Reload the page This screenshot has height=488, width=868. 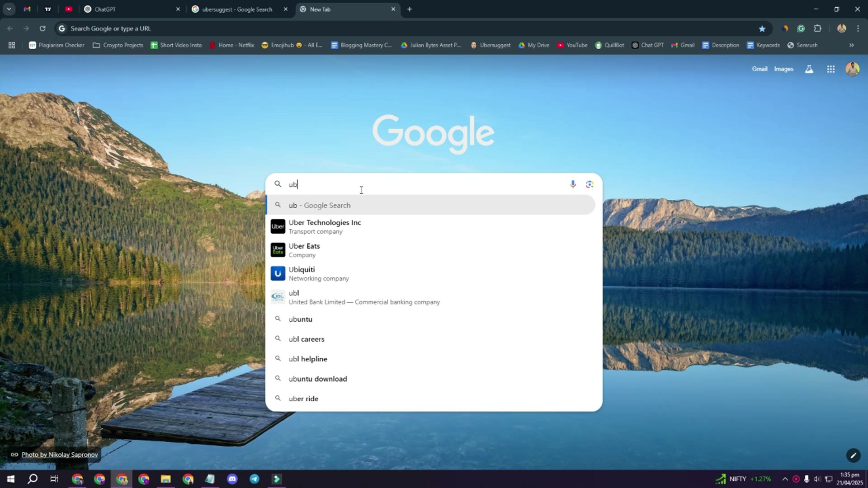(42, 28)
